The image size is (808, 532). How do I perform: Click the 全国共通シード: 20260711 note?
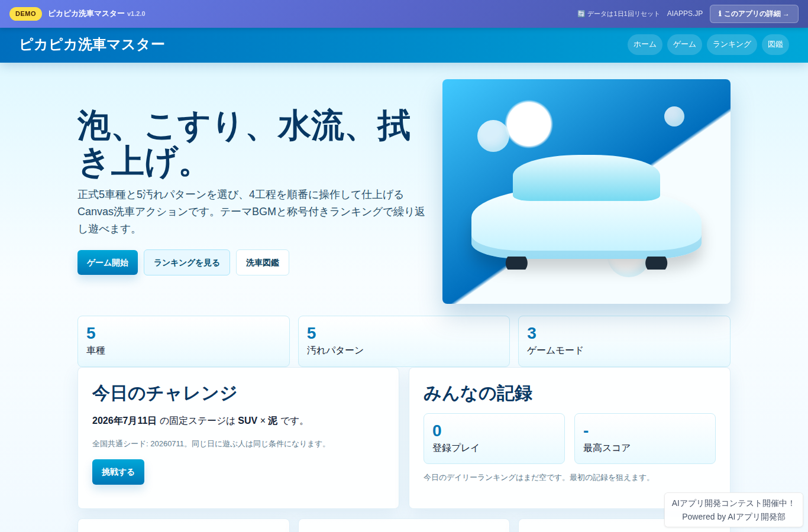coord(210,444)
